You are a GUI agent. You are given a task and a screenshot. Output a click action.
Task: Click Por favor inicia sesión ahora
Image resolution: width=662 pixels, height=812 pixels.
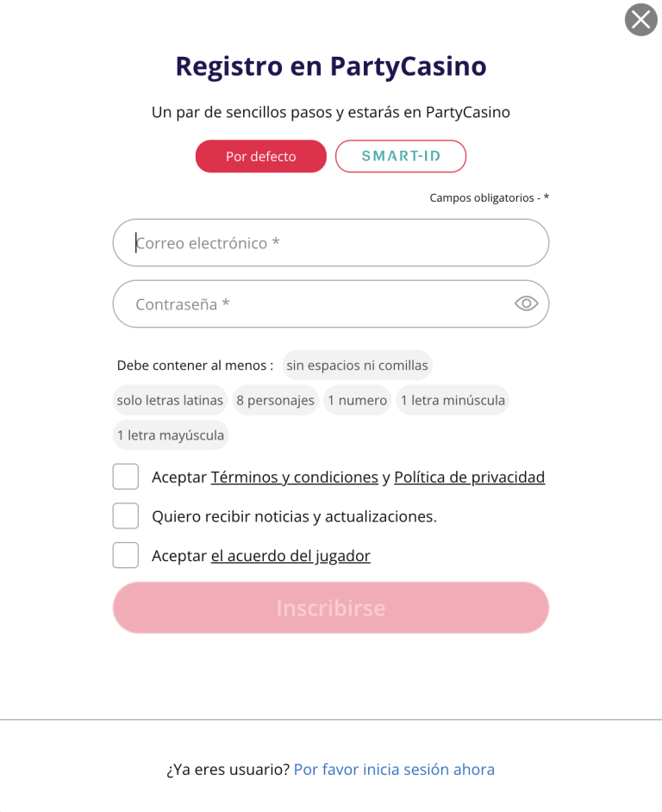(x=393, y=769)
